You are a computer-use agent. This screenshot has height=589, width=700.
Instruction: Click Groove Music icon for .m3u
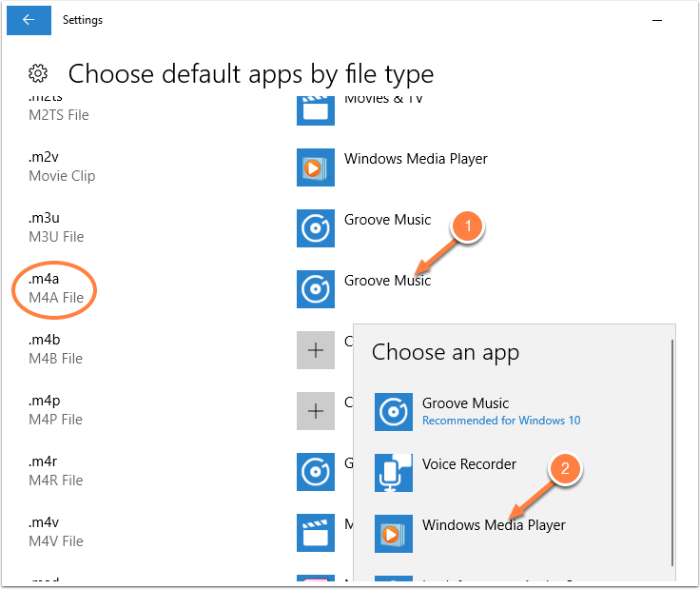316,228
